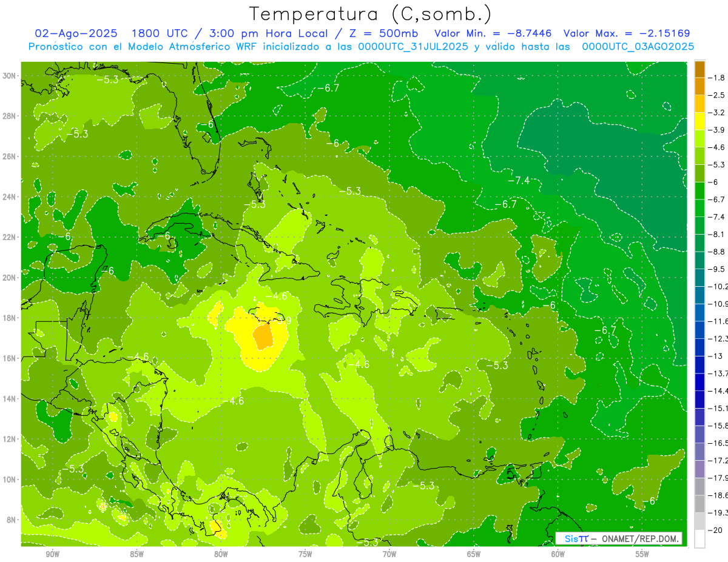Click the 90W longitude axis label
728x562 pixels.
tap(53, 554)
